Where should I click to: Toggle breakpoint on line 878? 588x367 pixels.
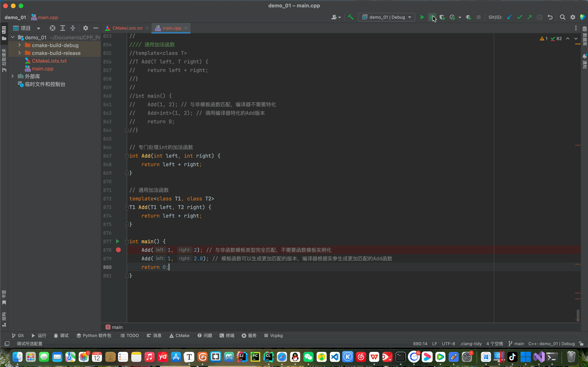[x=118, y=250]
